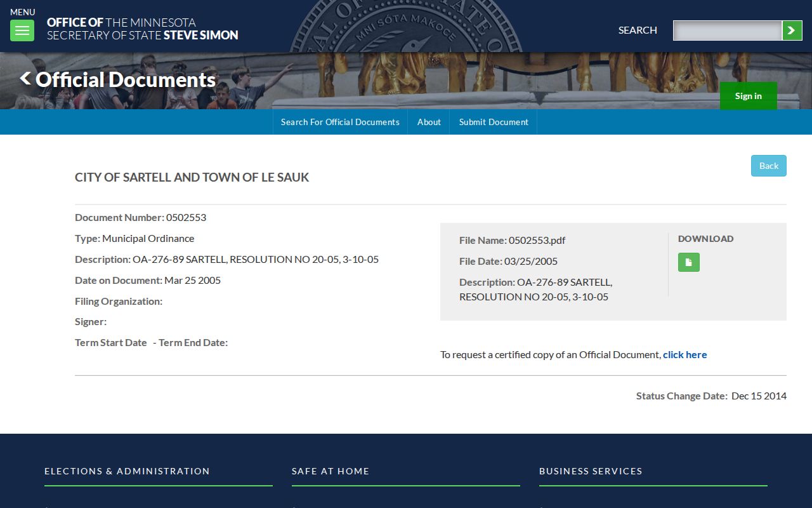Download the 0502553.pdf file icon
The width and height of the screenshot is (812, 508).
pyautogui.click(x=689, y=262)
